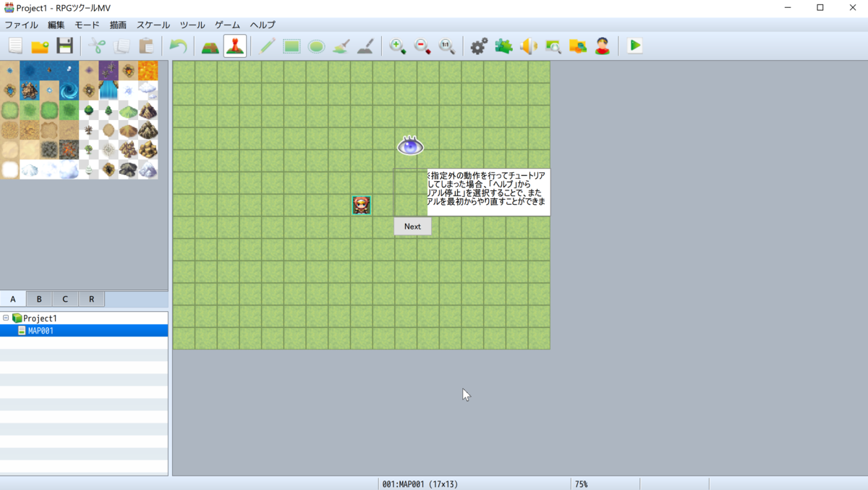Open the ファイル menu

click(21, 25)
